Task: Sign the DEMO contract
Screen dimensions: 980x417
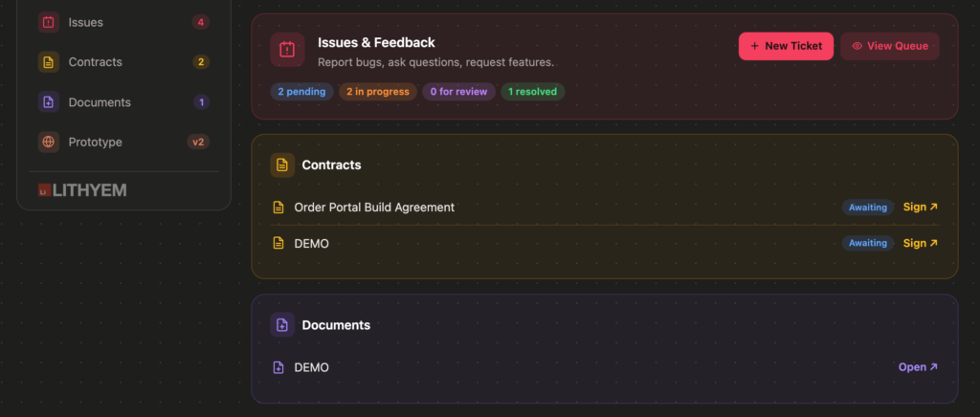Action: coord(921,244)
